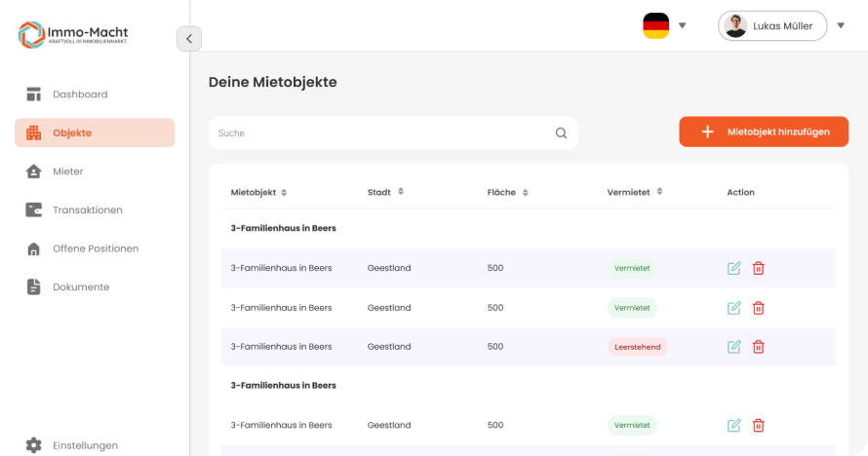Click the Leerstehend status badge
Viewport: 868px width, 456px height.
637,347
